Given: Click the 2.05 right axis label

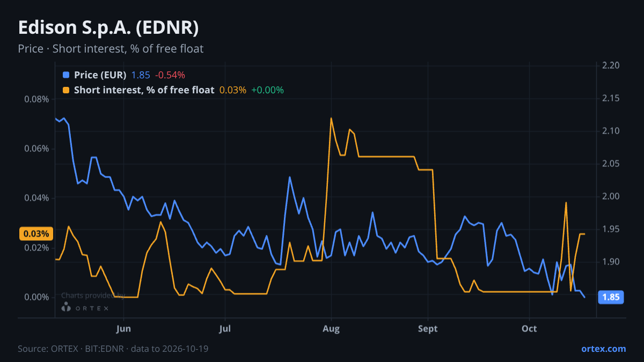Looking at the screenshot, I should coord(611,164).
